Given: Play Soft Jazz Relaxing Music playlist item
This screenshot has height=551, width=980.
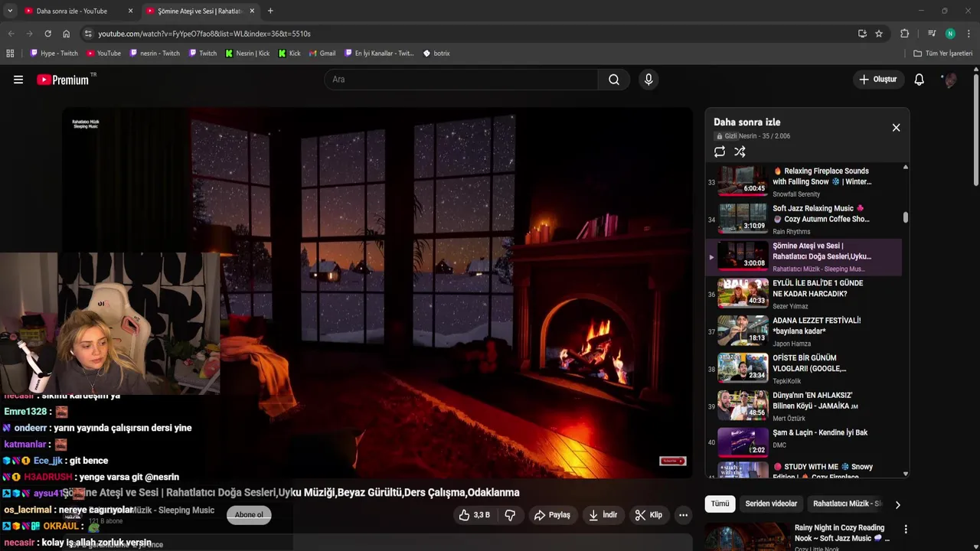Looking at the screenshot, I should [802, 219].
